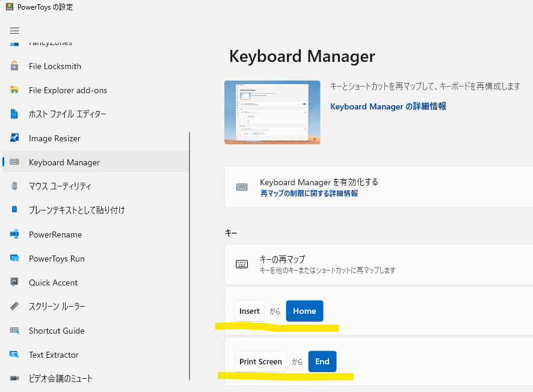Open File Locksmith settings page
Screen dimensions: 533x392
96,66
